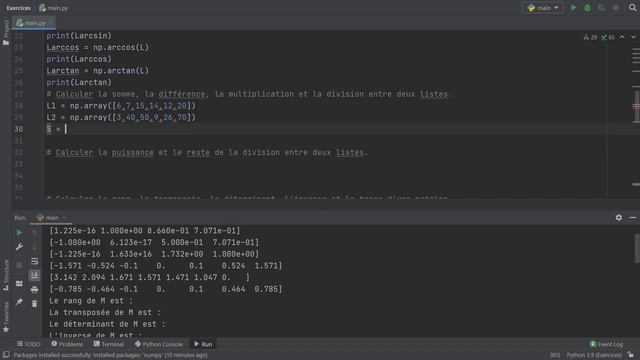Pin the Run tab with the pin icon
The height and width of the screenshot is (360, 640).
click(19, 302)
